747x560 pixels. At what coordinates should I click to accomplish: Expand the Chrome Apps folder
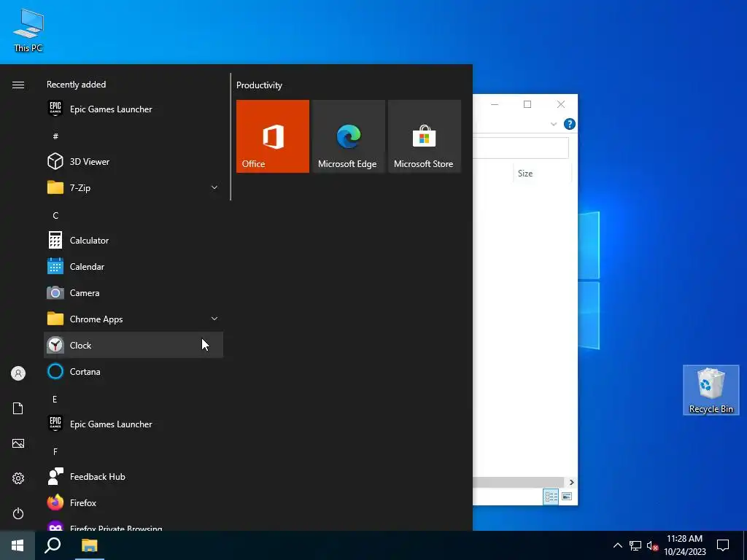click(133, 319)
